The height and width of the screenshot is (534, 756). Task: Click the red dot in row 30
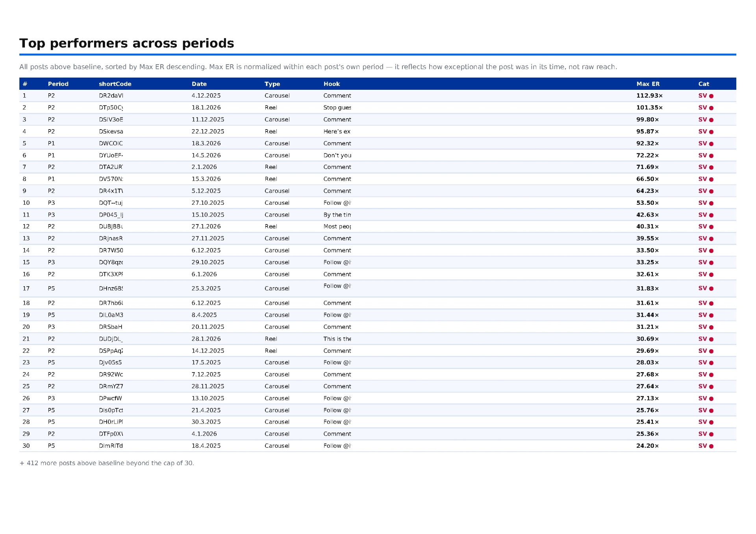[711, 446]
